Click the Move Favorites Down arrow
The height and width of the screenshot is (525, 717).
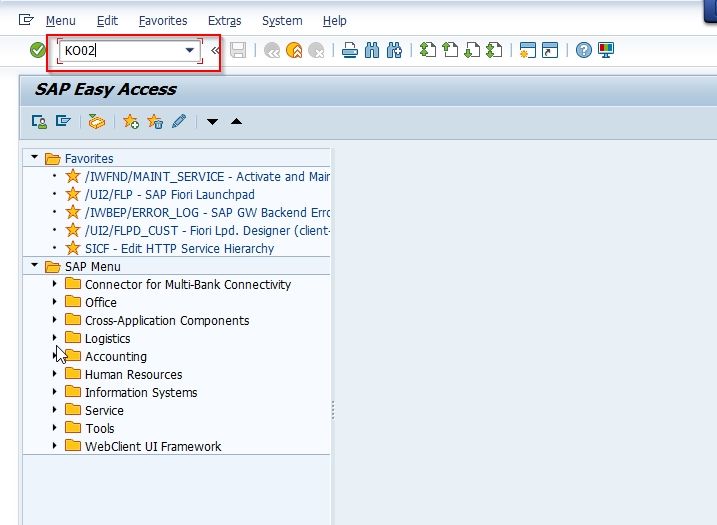point(212,122)
